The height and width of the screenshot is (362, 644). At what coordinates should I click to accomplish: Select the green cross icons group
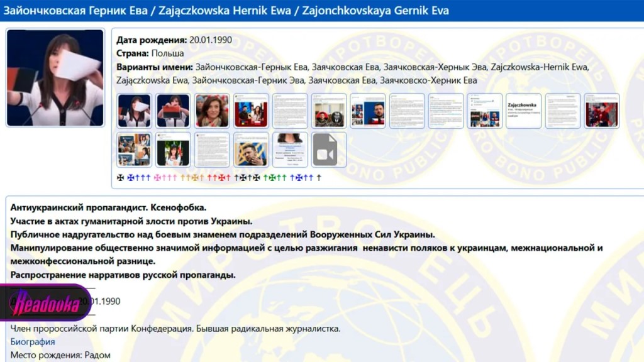click(274, 178)
